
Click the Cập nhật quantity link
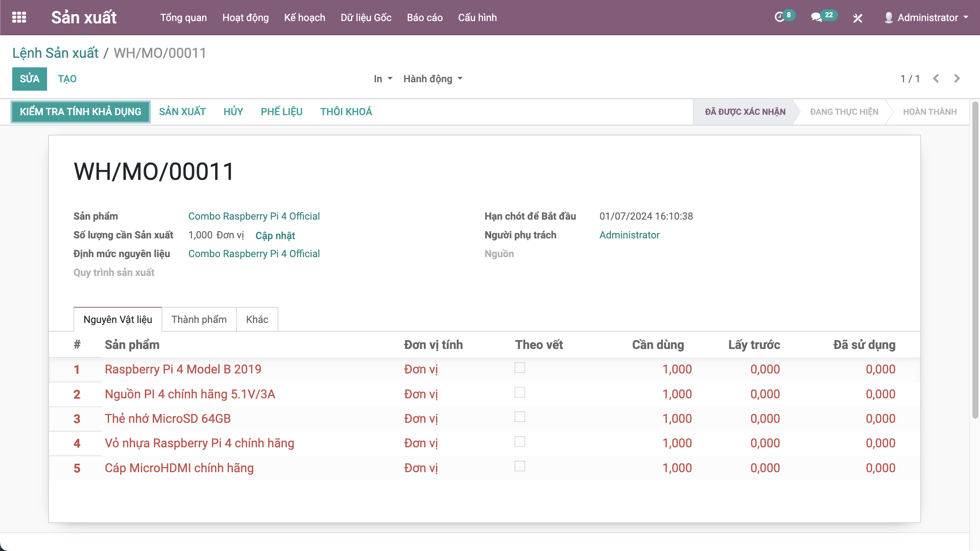(x=275, y=235)
